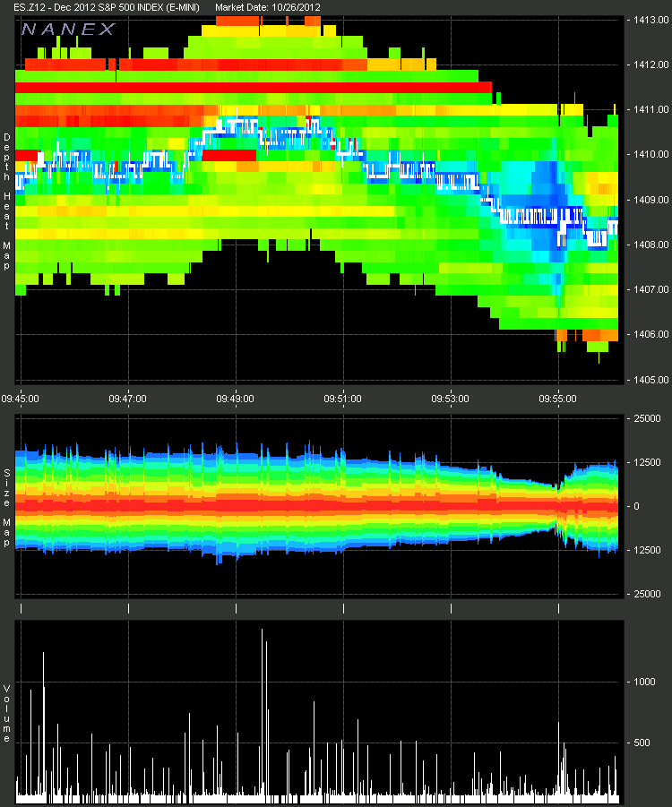Select the 1405.00 price axis label
Image resolution: width=672 pixels, height=807 pixels.
tap(650, 380)
